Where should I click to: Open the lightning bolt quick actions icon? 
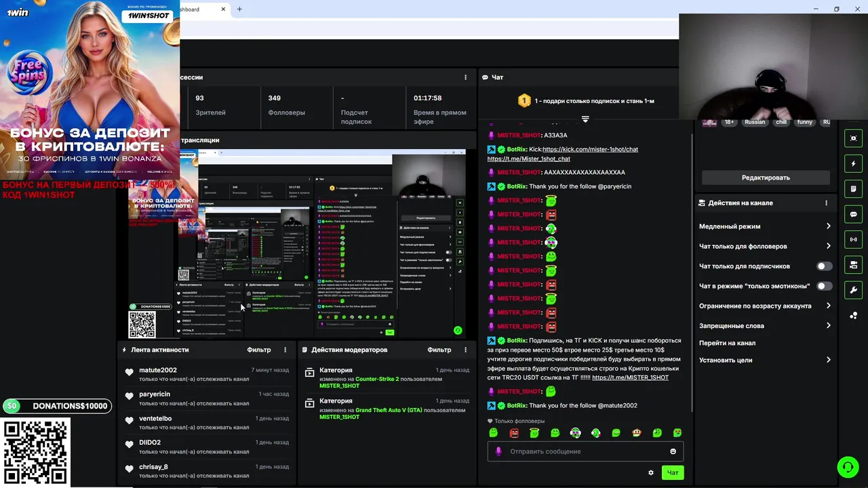pyautogui.click(x=853, y=163)
